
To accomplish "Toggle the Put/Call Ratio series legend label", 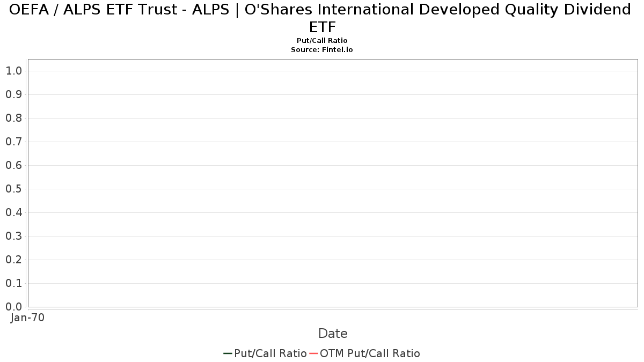I will pos(270,353).
